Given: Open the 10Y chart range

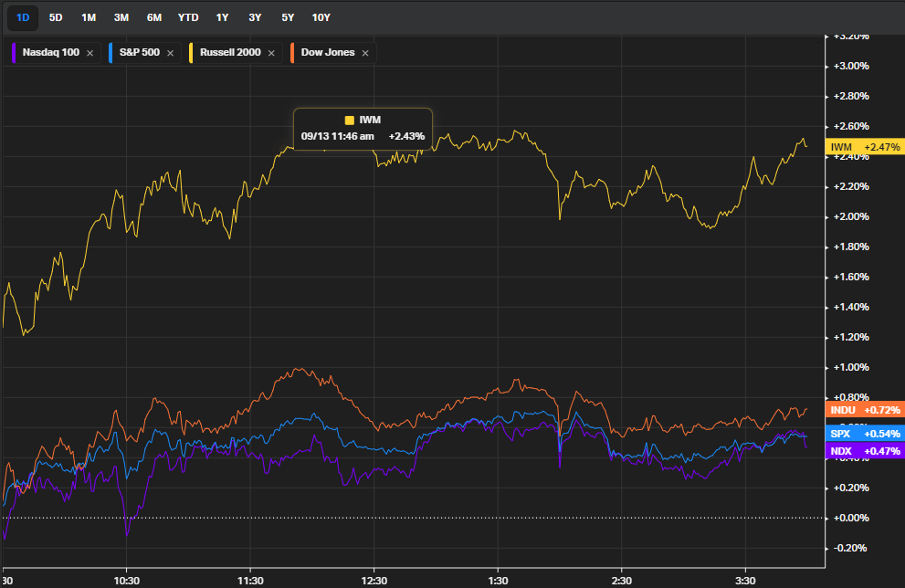Looking at the screenshot, I should click(x=321, y=17).
